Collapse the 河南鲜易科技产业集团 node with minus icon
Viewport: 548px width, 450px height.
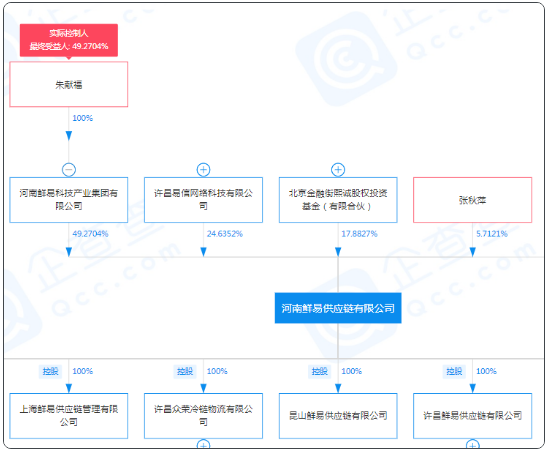click(69, 170)
